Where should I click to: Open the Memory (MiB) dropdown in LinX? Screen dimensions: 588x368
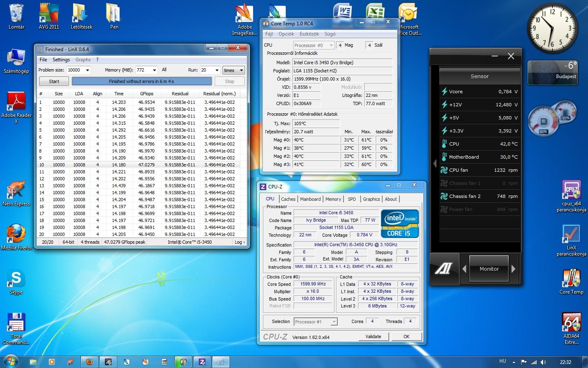154,70
